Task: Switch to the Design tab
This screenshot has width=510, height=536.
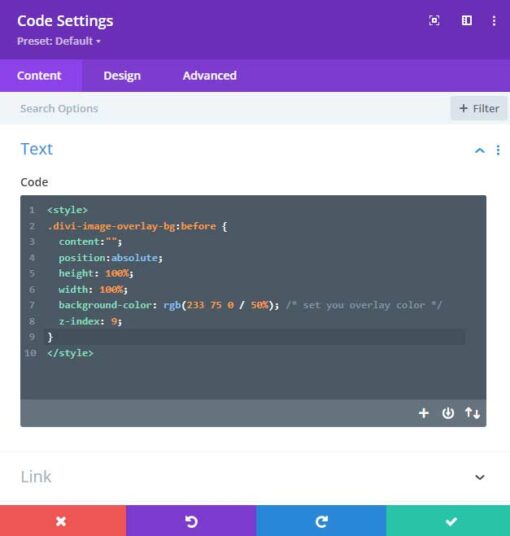Action: (x=122, y=76)
